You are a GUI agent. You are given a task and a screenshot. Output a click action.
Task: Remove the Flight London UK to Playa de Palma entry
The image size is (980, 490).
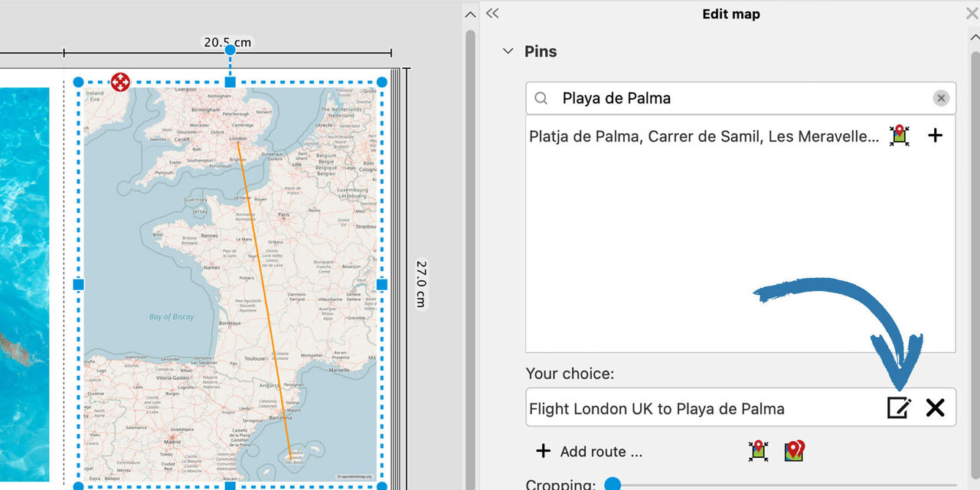pos(935,407)
